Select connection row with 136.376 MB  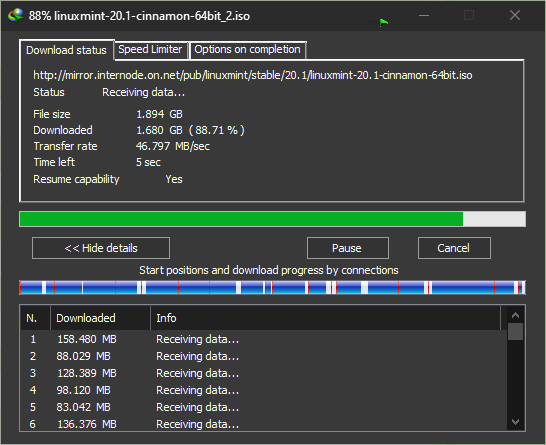pyautogui.click(x=264, y=424)
